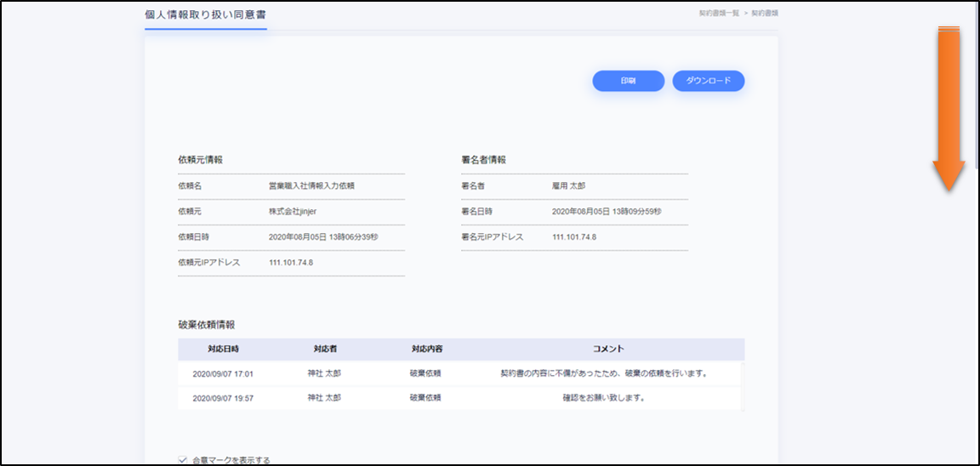Open the 契約書類一覧 breadcrumb link

(718, 14)
